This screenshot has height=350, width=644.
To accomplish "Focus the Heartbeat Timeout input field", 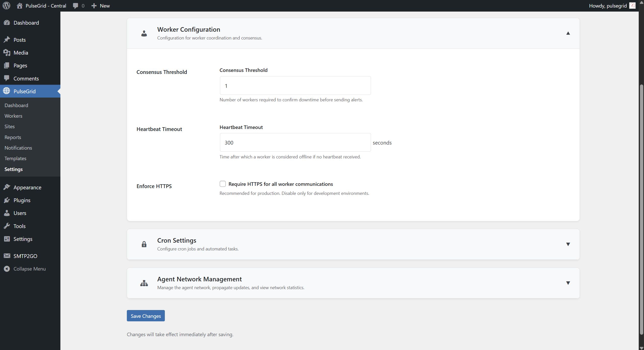I will 295,143.
